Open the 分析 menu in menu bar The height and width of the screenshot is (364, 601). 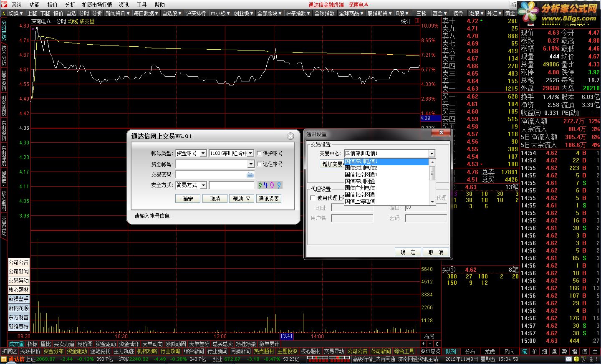click(x=70, y=5)
